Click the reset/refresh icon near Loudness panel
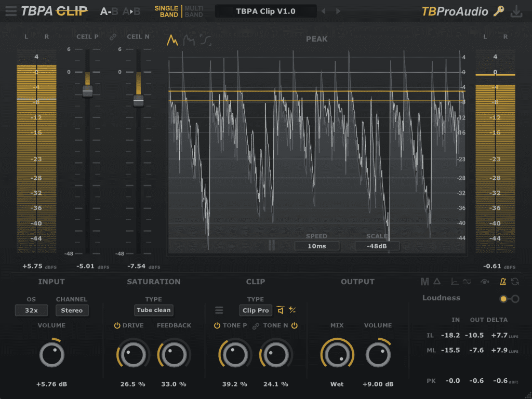Image resolution: width=532 pixels, height=399 pixels. (x=515, y=281)
